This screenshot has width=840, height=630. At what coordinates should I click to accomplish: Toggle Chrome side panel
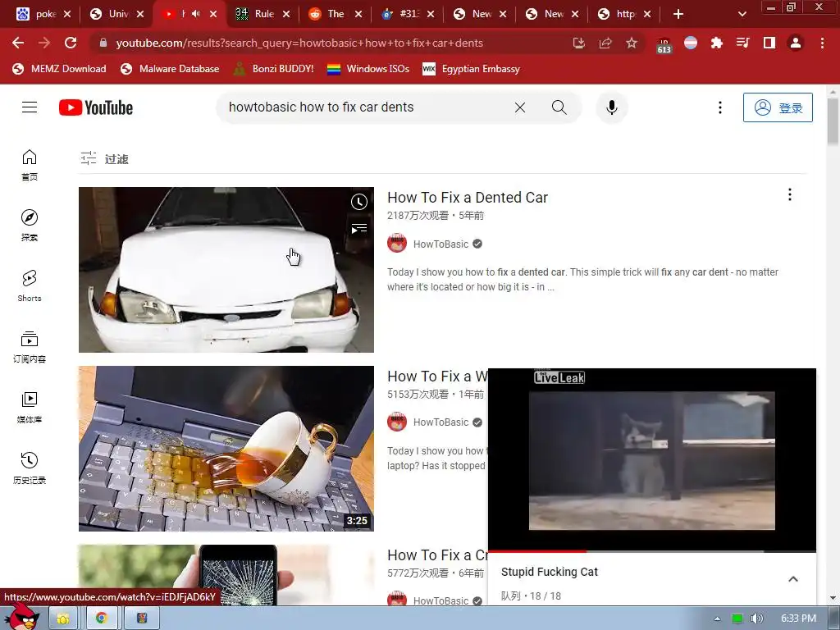769,43
